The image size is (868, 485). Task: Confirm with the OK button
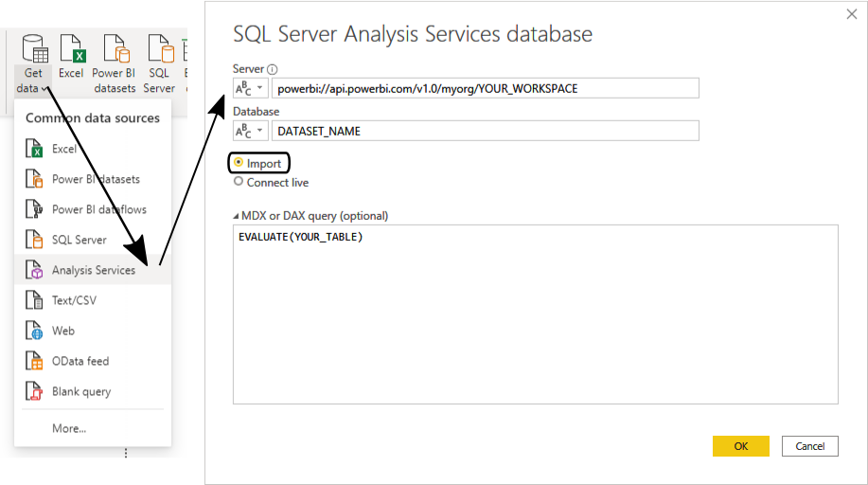(x=740, y=446)
